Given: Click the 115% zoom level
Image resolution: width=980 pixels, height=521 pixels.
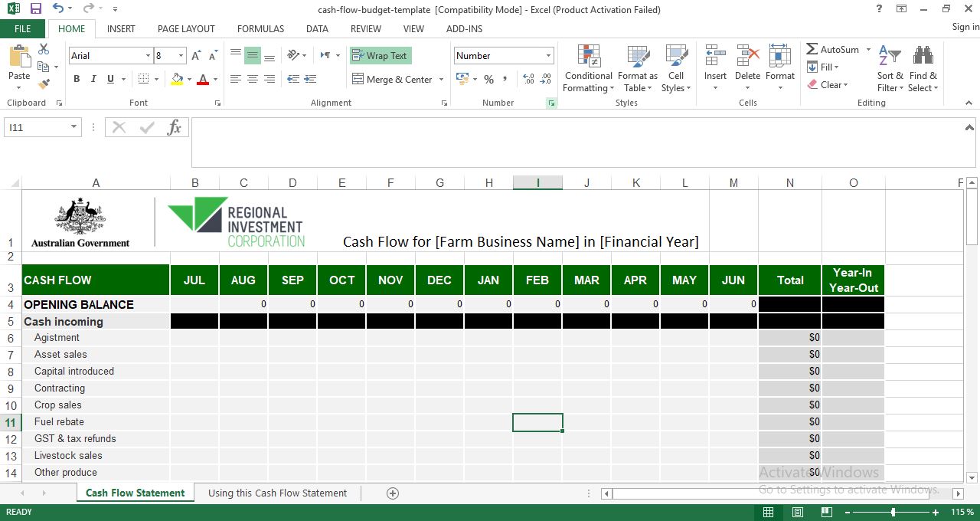Looking at the screenshot, I should click(x=962, y=512).
